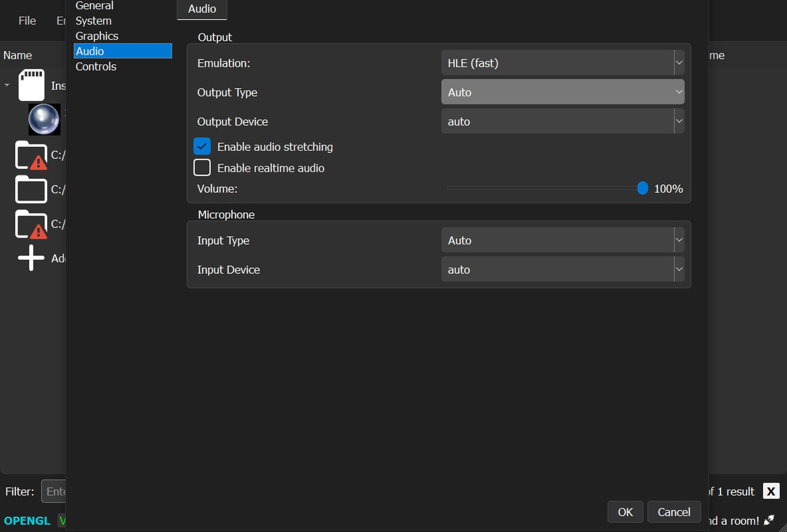Confirm settings with OK button
The width and height of the screenshot is (787, 532).
[625, 512]
